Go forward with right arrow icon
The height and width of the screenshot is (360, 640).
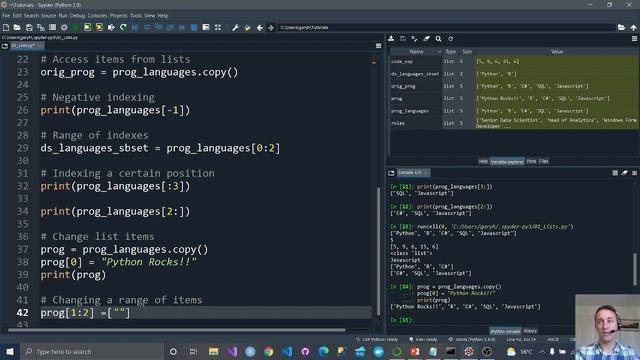(271, 27)
